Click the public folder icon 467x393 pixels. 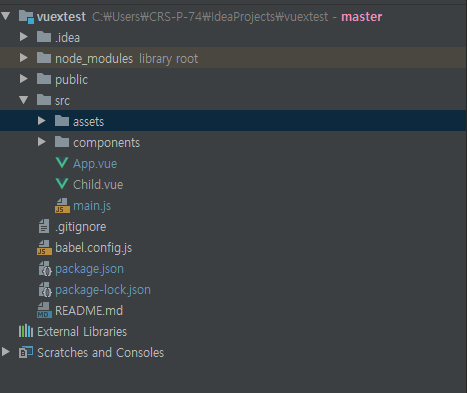pos(44,79)
